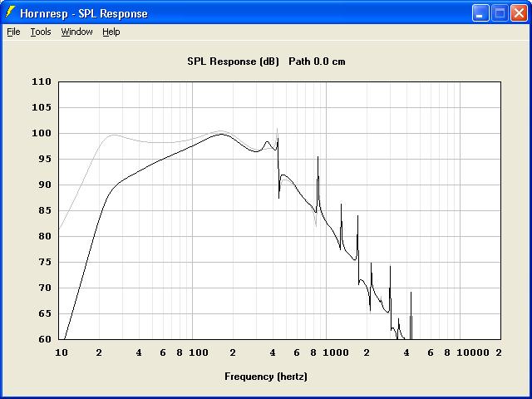This screenshot has height=399, width=532.
Task: Click the 100 frequency axis label
Action: (x=199, y=352)
